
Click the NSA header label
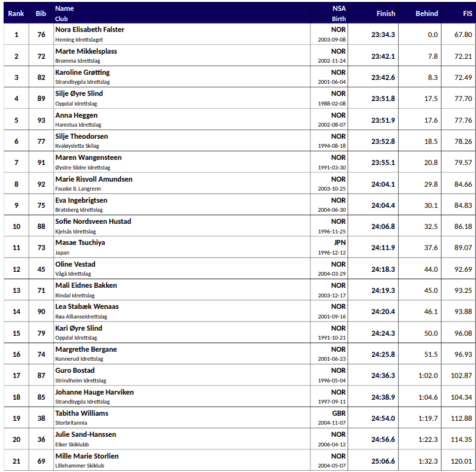(339, 8)
